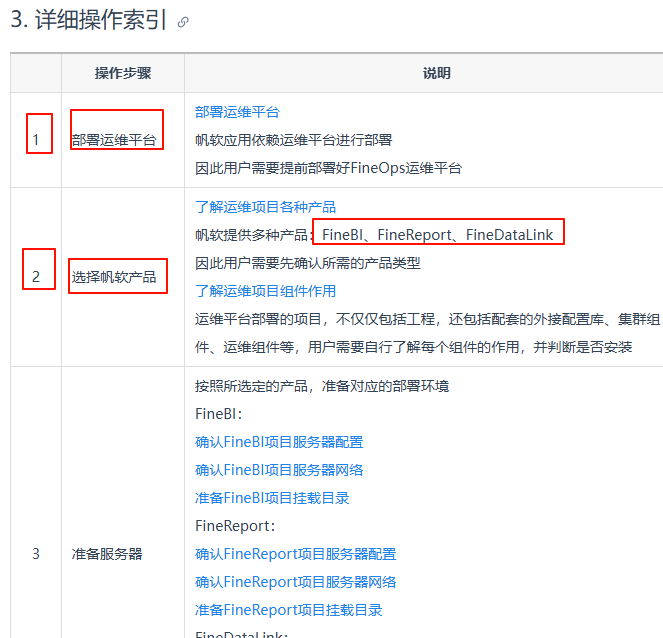Click the FineReport: label in step 3

[235, 526]
